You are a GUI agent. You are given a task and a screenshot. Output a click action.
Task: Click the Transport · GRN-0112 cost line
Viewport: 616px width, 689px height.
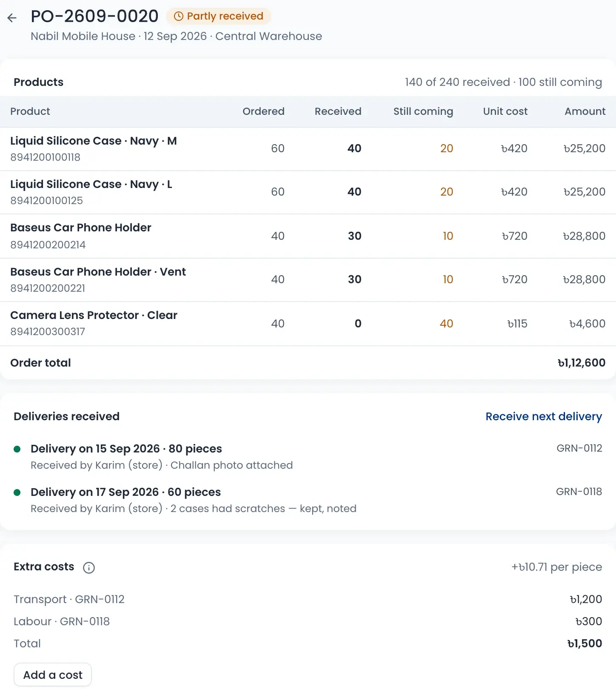(308, 599)
